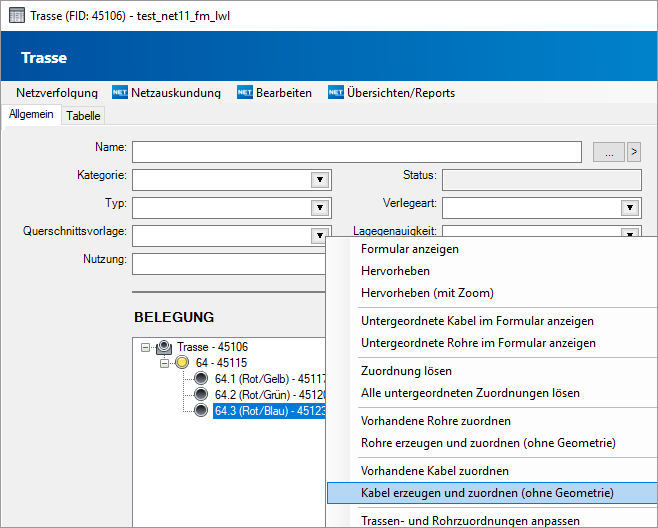Select tree item 64.3 (Rot/Blau)
Viewport: 658px width, 528px height.
(269, 410)
